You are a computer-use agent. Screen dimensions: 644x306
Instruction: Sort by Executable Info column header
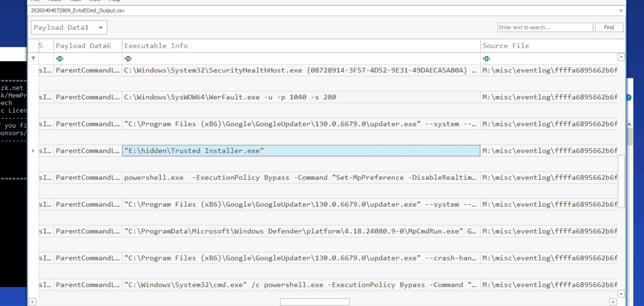301,46
